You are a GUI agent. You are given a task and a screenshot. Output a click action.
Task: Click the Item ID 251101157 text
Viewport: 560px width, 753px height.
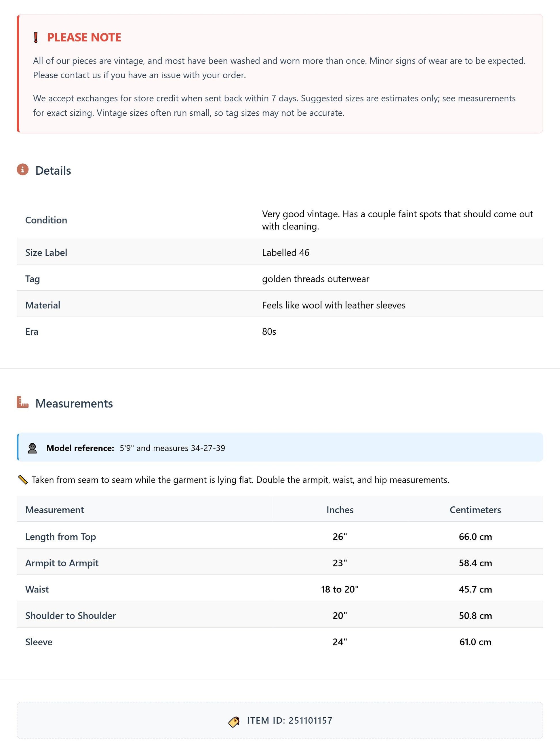click(289, 720)
